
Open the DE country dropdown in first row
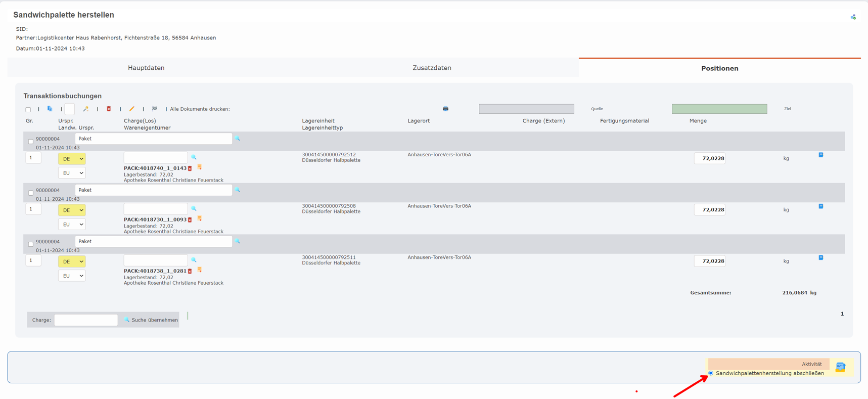(72, 159)
